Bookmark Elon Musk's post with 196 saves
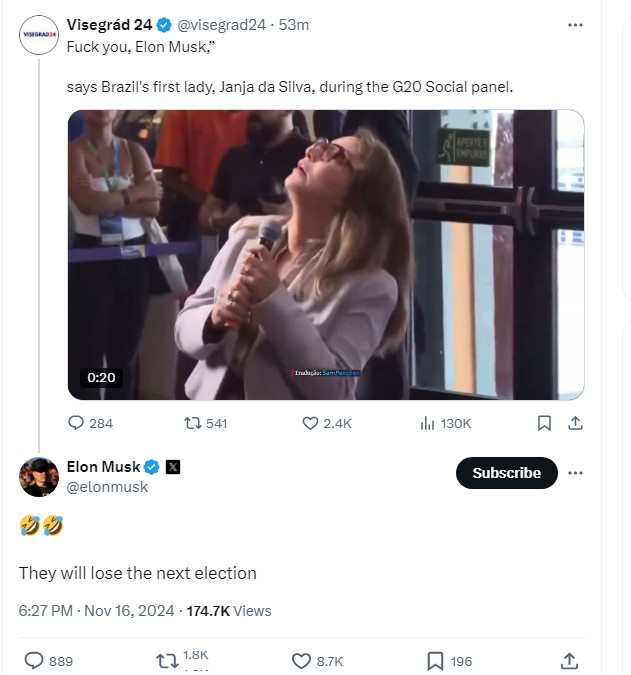The width and height of the screenshot is (631, 675). point(436,660)
